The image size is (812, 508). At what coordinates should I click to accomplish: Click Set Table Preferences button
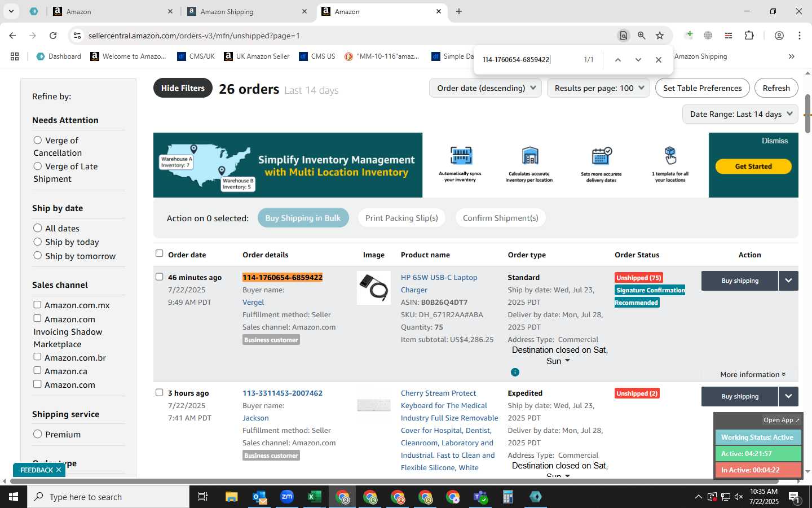point(702,88)
